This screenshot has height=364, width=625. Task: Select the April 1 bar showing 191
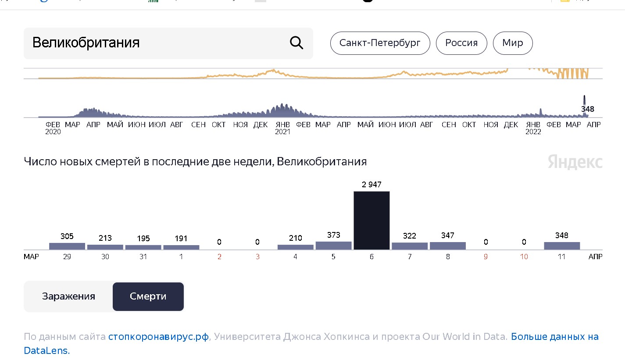[181, 247]
